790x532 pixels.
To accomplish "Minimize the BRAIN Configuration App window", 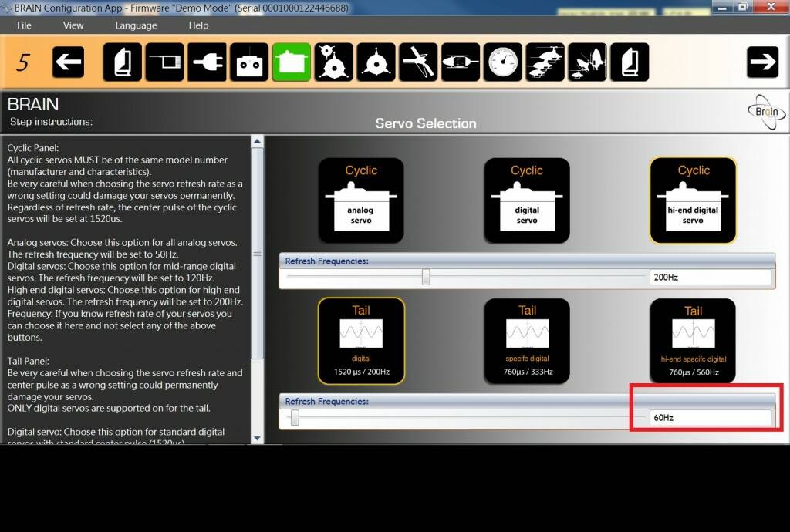I will (722, 7).
